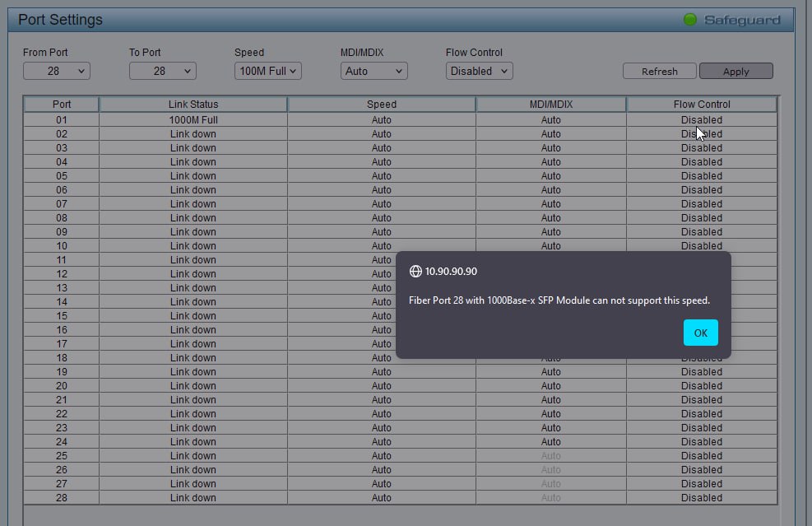Viewport: 812px width, 526px height.
Task: Click port number 20 in the table
Action: [x=62, y=385]
